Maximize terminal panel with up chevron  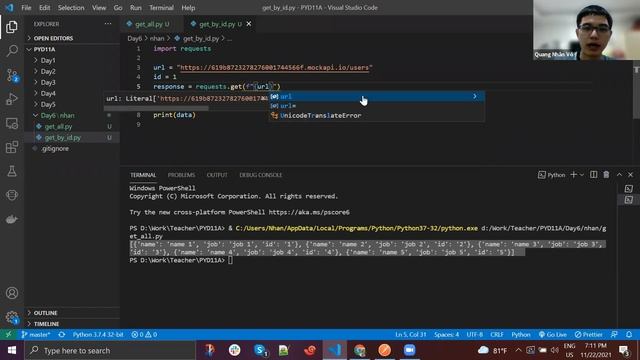tap(619, 175)
